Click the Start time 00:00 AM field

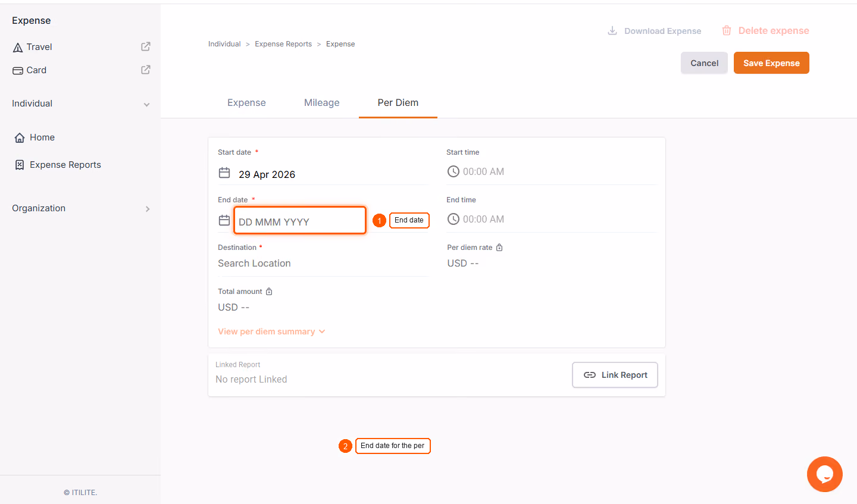[x=551, y=171]
